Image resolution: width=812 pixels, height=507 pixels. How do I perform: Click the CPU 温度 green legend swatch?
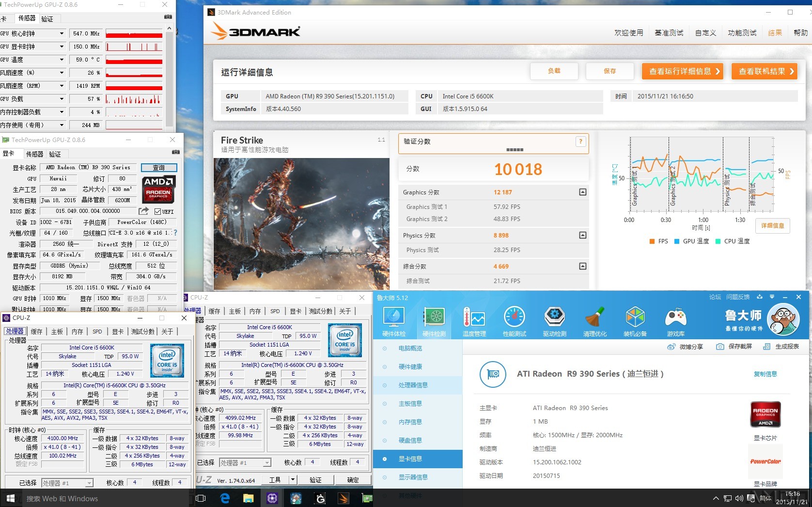(x=718, y=241)
